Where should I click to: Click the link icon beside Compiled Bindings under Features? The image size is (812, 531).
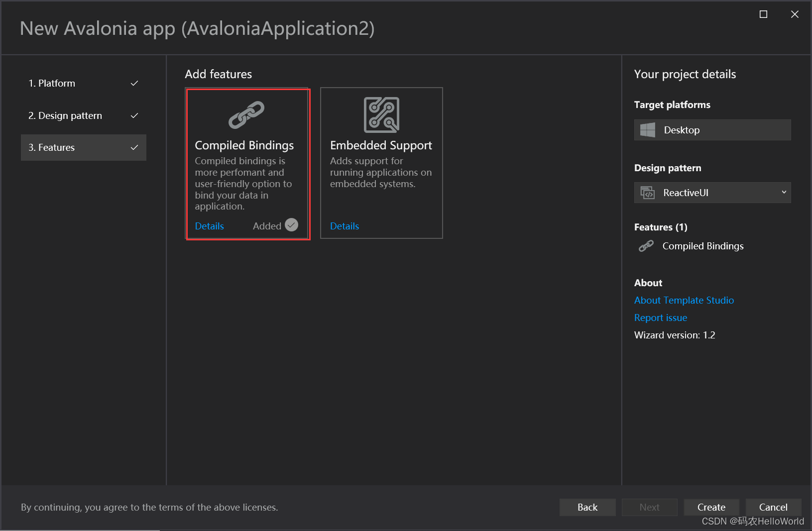[646, 246]
